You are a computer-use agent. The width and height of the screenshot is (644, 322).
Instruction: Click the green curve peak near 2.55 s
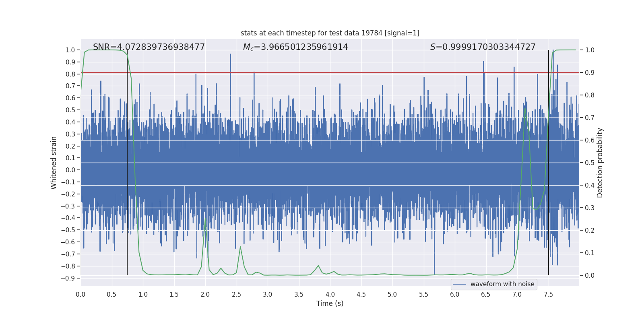pyautogui.click(x=240, y=247)
